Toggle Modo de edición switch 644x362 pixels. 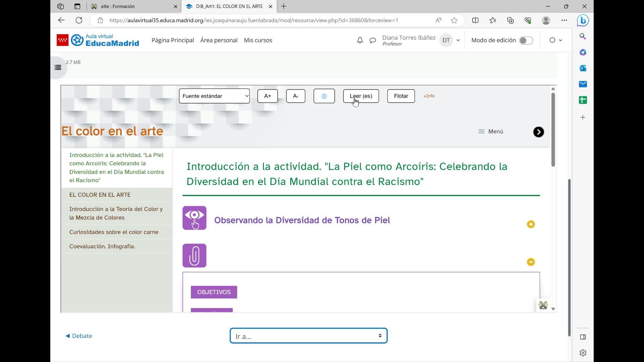tap(526, 40)
